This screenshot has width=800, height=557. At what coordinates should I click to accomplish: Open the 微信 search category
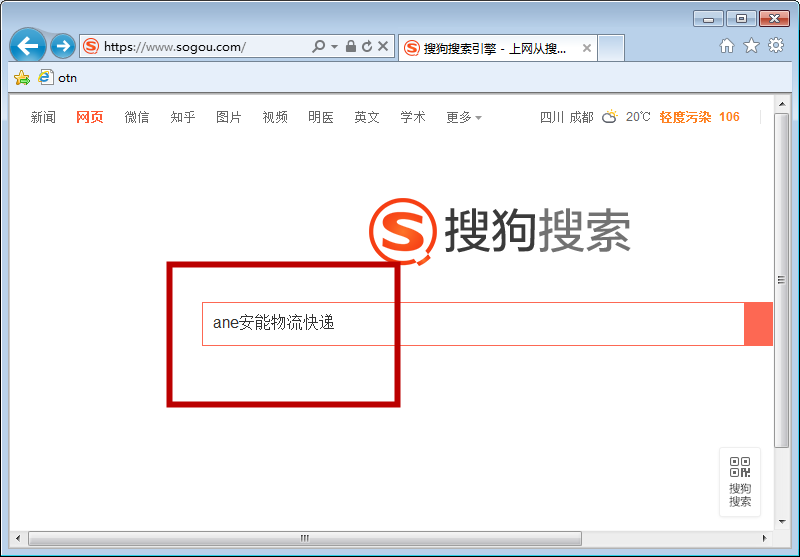pos(136,117)
